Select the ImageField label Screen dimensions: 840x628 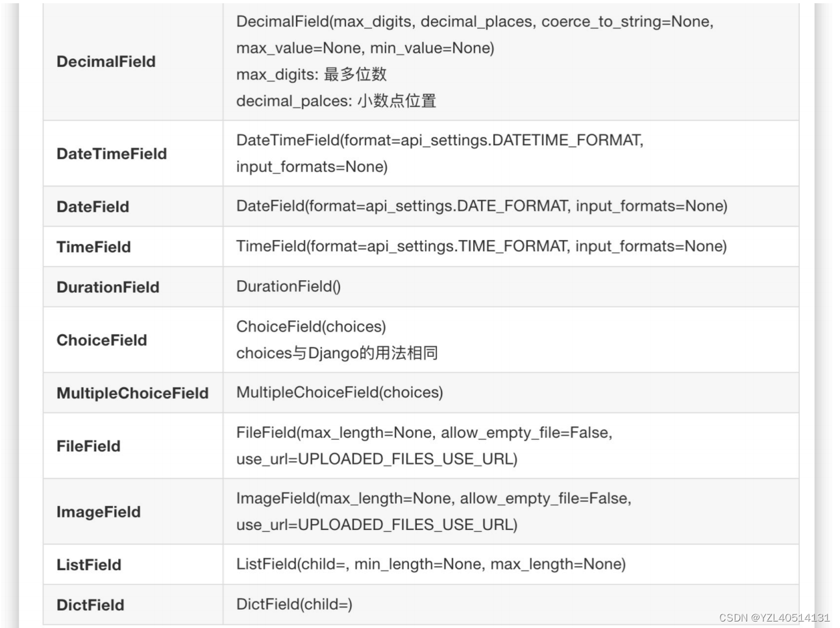pyautogui.click(x=99, y=512)
